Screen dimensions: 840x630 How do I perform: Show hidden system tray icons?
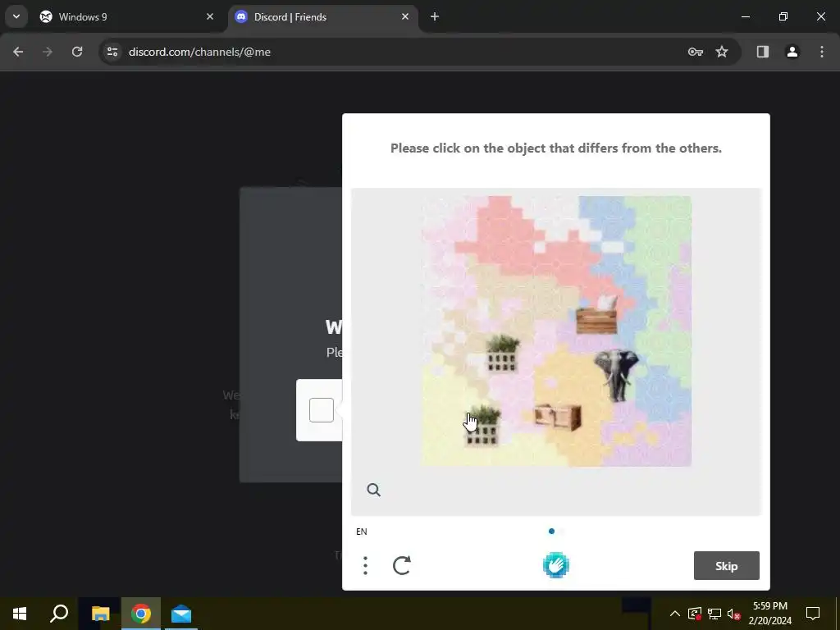point(675,614)
